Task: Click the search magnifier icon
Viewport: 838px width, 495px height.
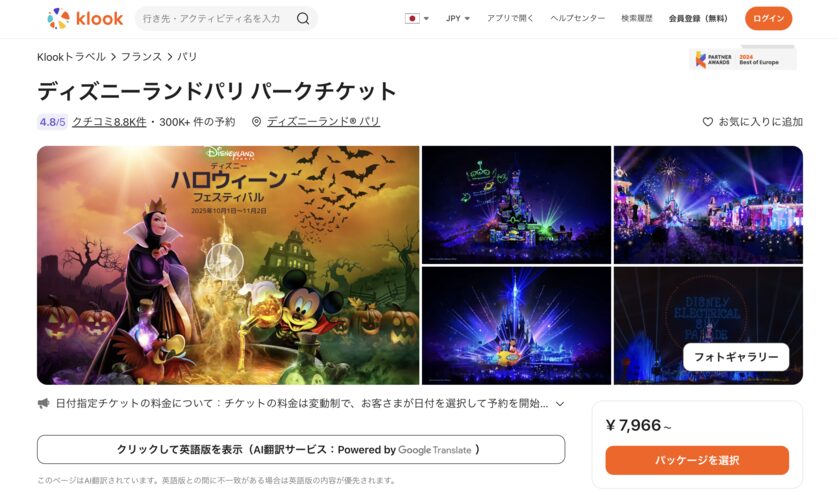Action: coord(303,19)
